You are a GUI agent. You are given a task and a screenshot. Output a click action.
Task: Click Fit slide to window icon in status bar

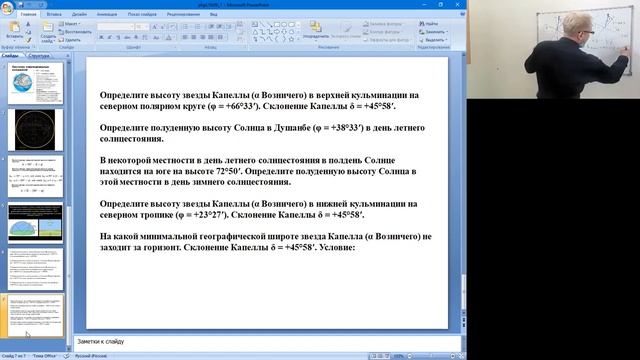(x=461, y=356)
